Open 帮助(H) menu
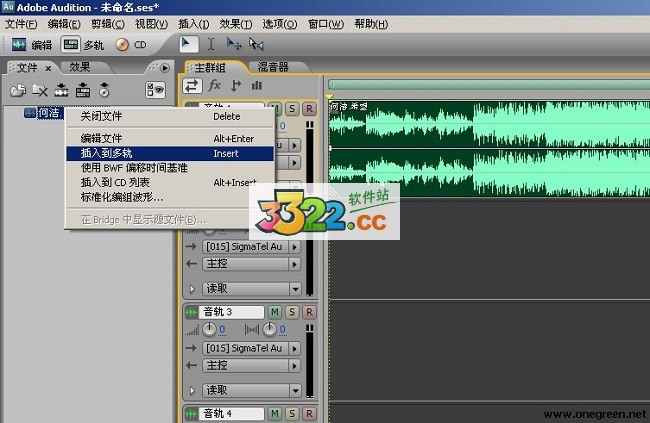This screenshot has height=423, width=650. 371,24
